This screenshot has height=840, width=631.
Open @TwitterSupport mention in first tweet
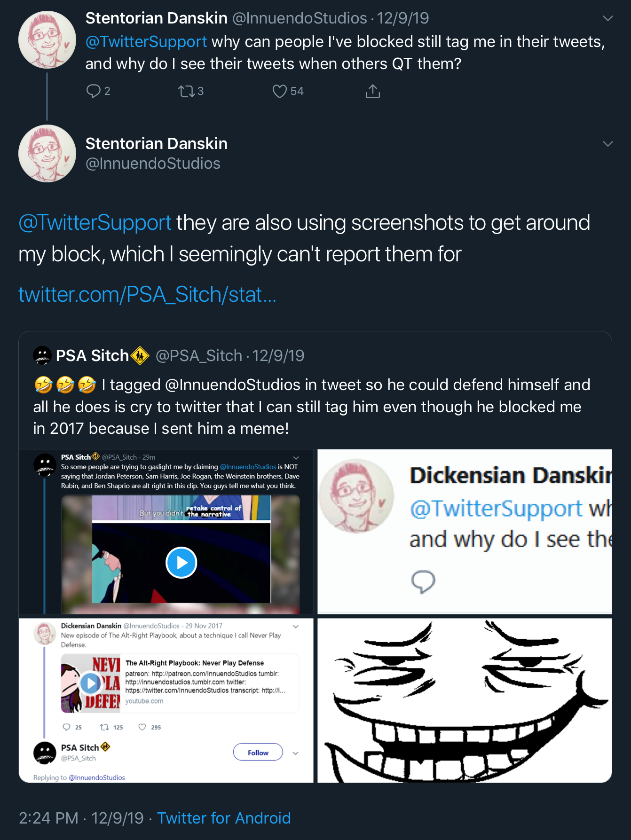pos(146,41)
